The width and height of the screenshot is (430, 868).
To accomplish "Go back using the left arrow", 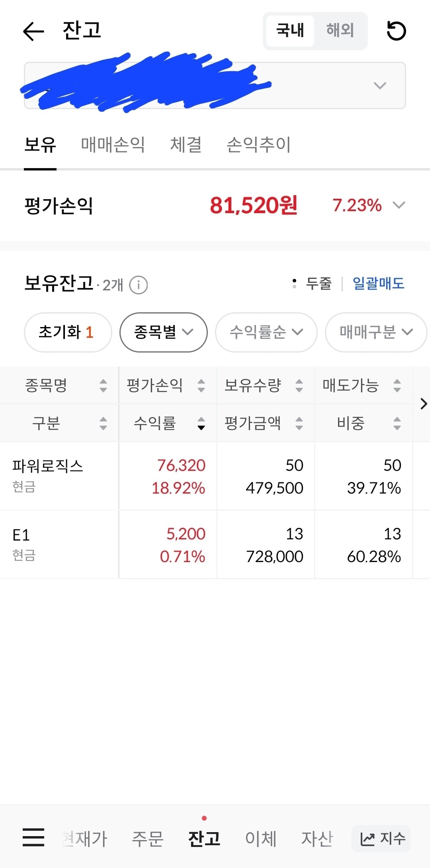I will 33,32.
